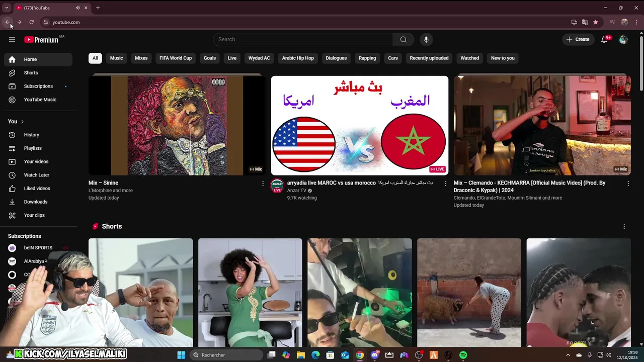Open the Short with woman and sheep
Viewport: 644px width, 362px height.
coord(469,293)
